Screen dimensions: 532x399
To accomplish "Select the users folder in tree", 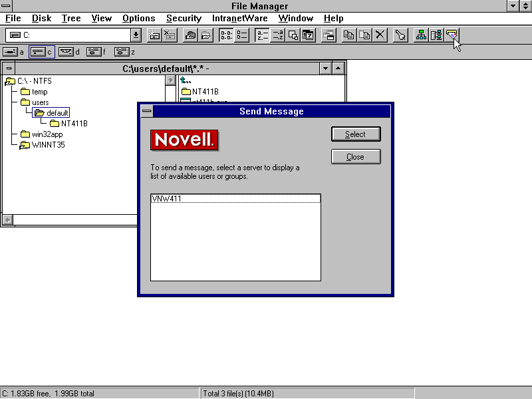I will pyautogui.click(x=35, y=102).
